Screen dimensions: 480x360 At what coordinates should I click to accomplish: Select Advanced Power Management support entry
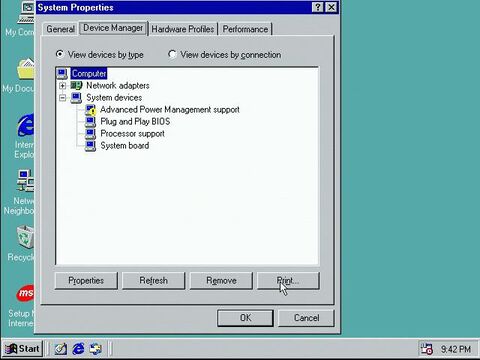coord(170,110)
